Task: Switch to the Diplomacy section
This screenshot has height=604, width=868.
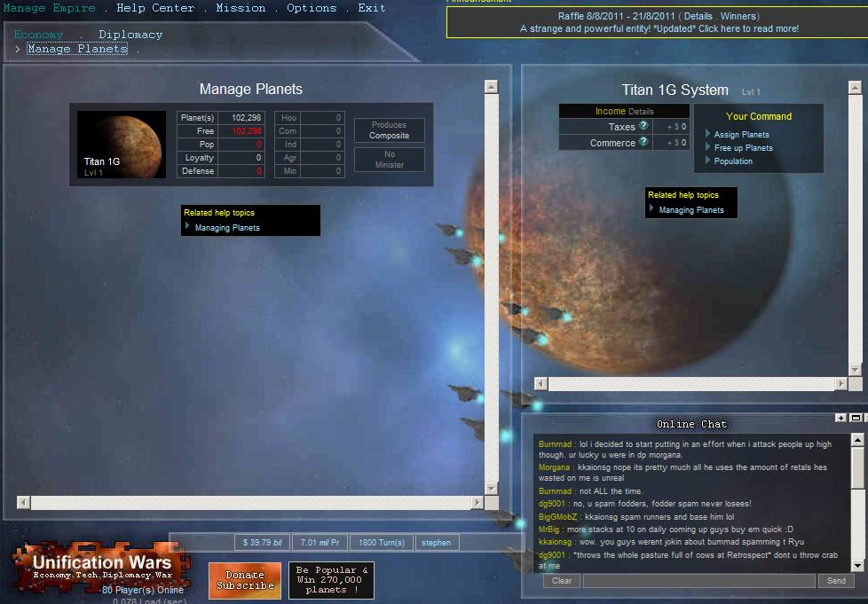Action: (x=130, y=35)
